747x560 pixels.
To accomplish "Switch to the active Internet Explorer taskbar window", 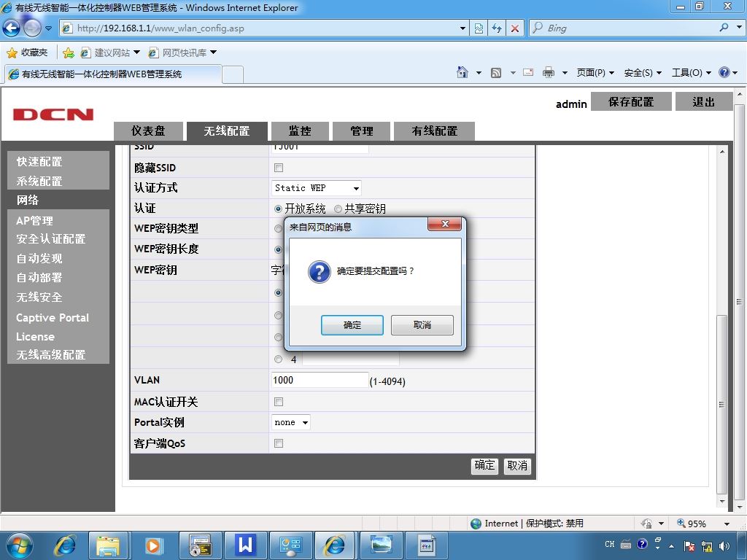I will tap(334, 545).
